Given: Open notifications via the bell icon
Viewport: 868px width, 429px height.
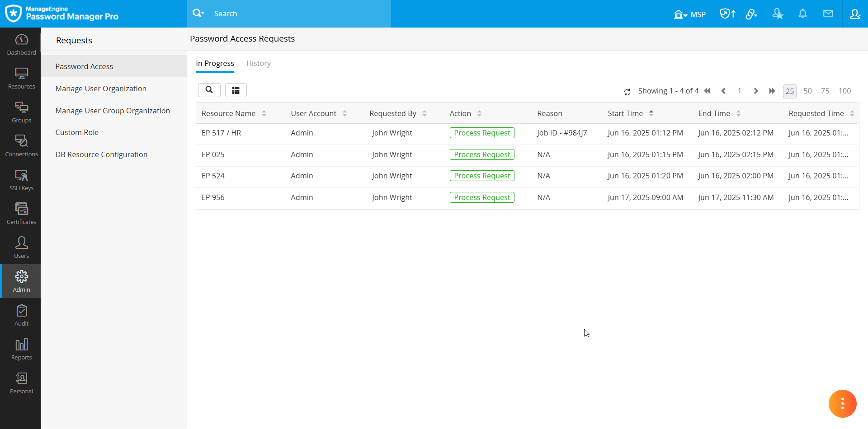Looking at the screenshot, I should (803, 14).
